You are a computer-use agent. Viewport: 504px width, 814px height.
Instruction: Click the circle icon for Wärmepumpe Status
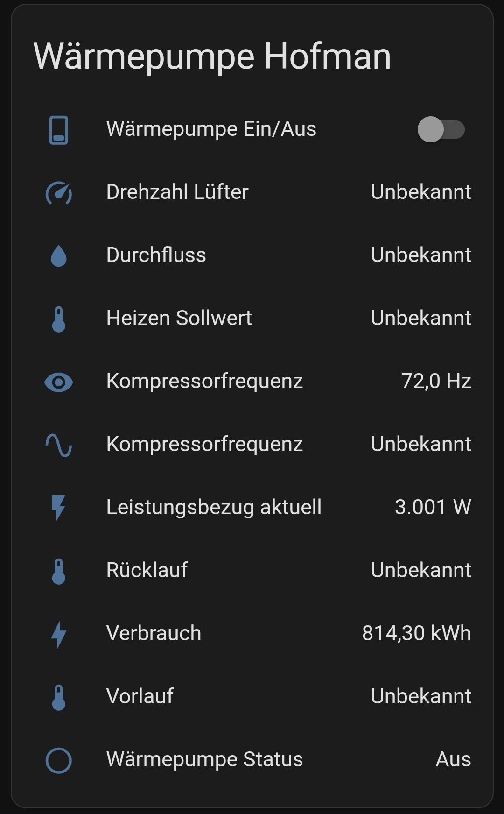point(59,760)
